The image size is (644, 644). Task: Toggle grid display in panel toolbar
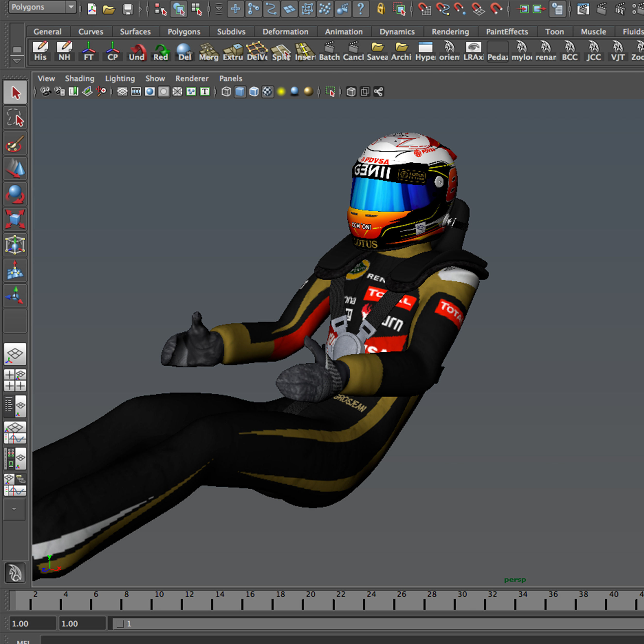[x=122, y=91]
